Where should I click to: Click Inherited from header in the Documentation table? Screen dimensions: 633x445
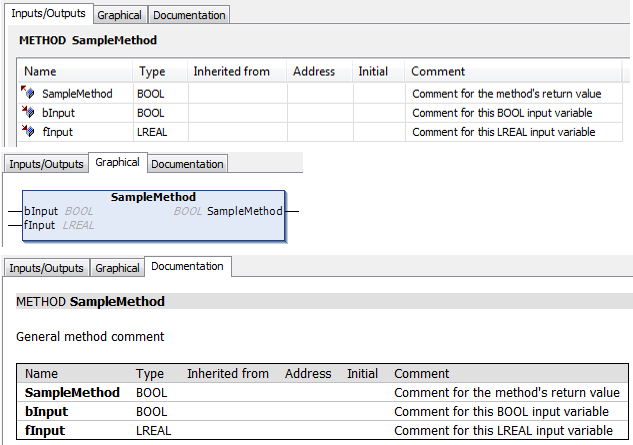[228, 374]
